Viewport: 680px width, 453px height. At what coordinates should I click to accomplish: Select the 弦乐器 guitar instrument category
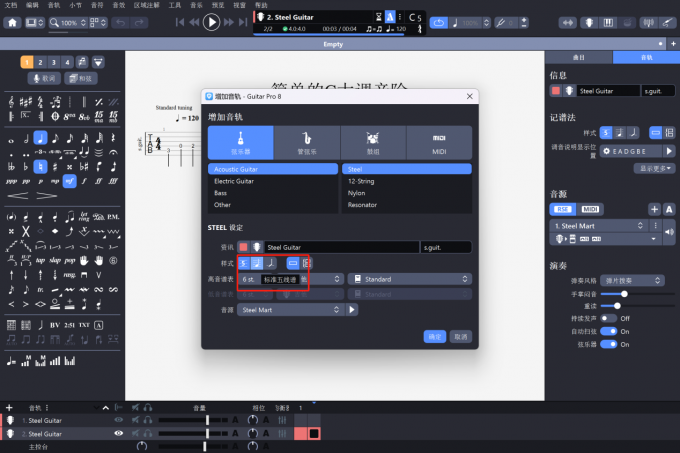click(x=240, y=141)
